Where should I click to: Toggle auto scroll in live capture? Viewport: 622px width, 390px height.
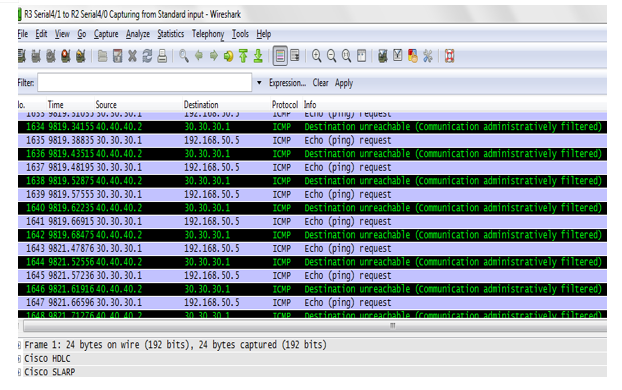(x=295, y=56)
